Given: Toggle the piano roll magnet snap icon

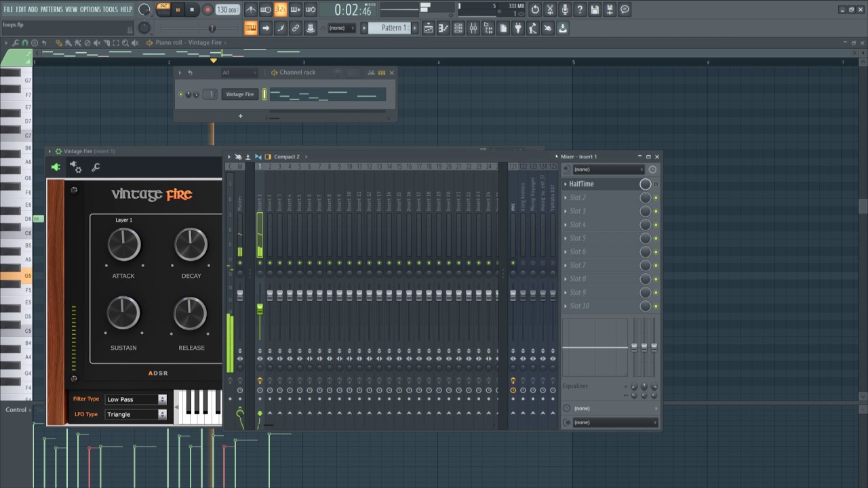Looking at the screenshot, I should (x=25, y=43).
